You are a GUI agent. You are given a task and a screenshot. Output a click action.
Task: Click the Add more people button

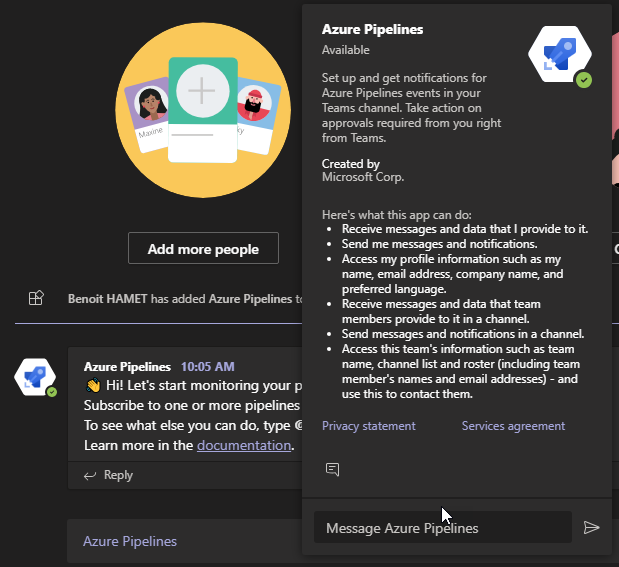(203, 248)
